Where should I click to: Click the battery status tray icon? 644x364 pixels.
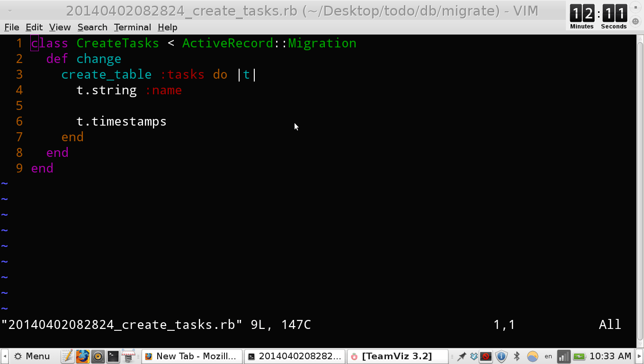point(579,356)
